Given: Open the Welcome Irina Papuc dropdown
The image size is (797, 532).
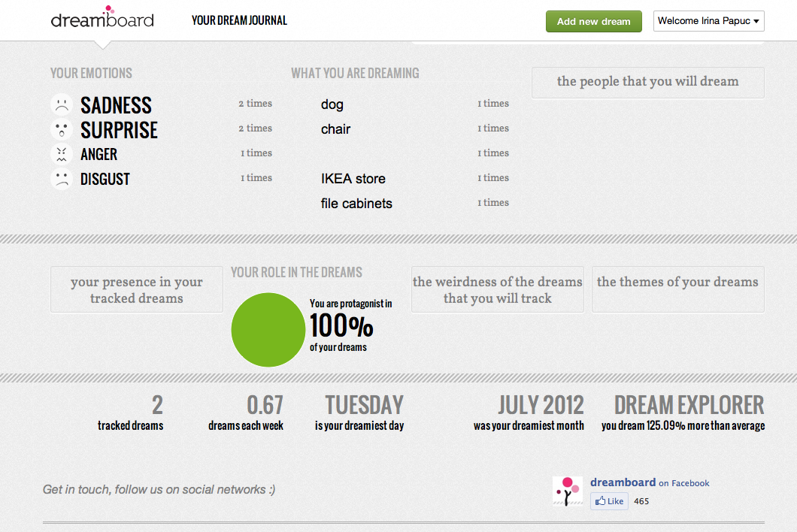Looking at the screenshot, I should pos(708,21).
